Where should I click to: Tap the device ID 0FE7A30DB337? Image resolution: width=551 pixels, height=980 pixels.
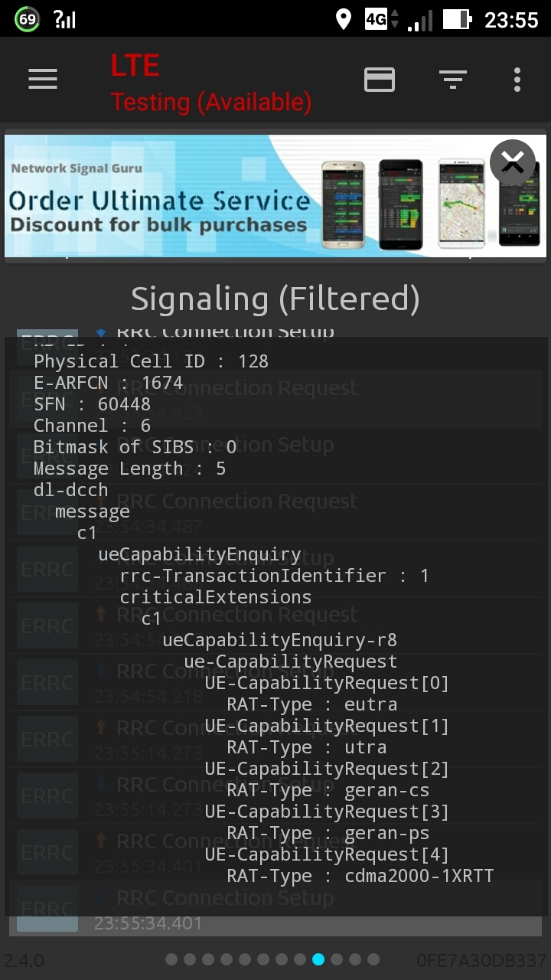(x=481, y=960)
